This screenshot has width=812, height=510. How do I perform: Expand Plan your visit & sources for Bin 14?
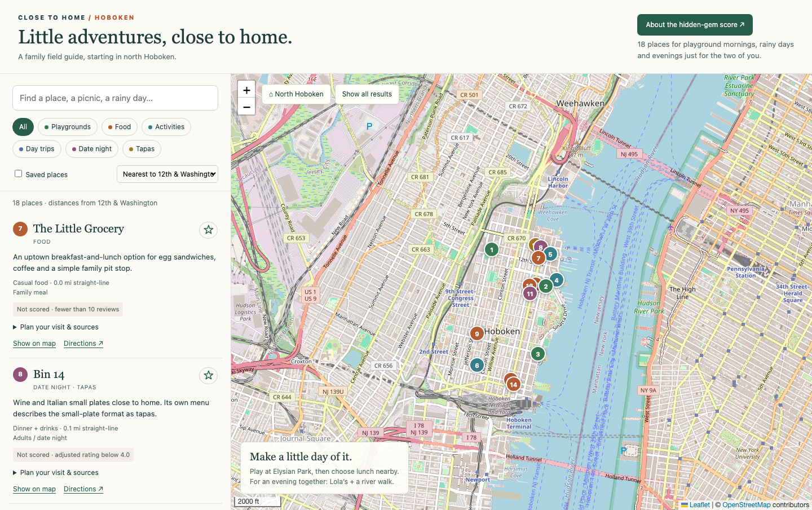point(56,473)
